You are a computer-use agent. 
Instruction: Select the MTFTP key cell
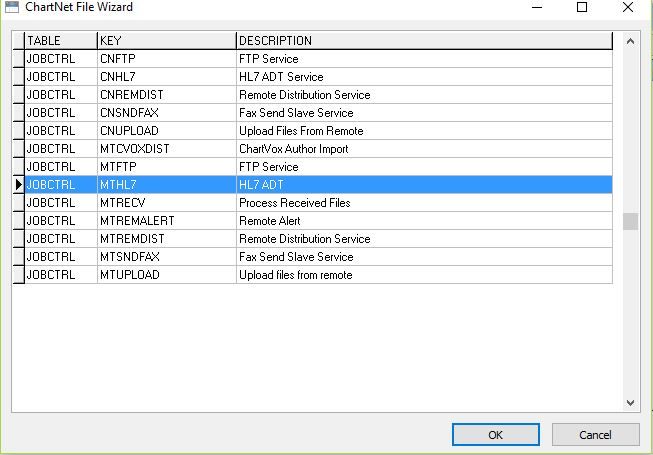pos(167,167)
